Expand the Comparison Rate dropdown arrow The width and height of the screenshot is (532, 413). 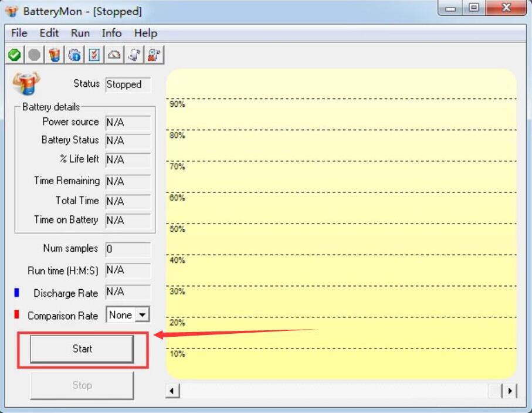coord(143,315)
